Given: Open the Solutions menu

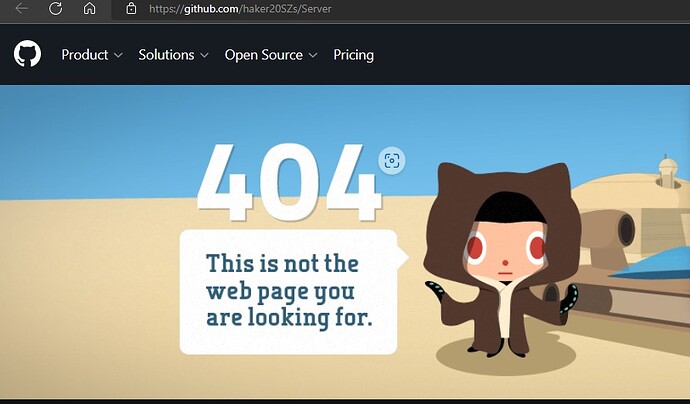Looking at the screenshot, I should click(166, 55).
